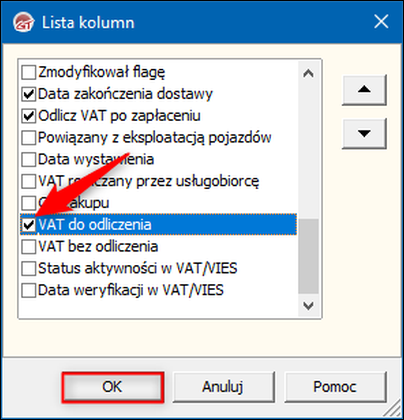Click the move-down arrow button
This screenshot has height=420, width=404.
(364, 133)
